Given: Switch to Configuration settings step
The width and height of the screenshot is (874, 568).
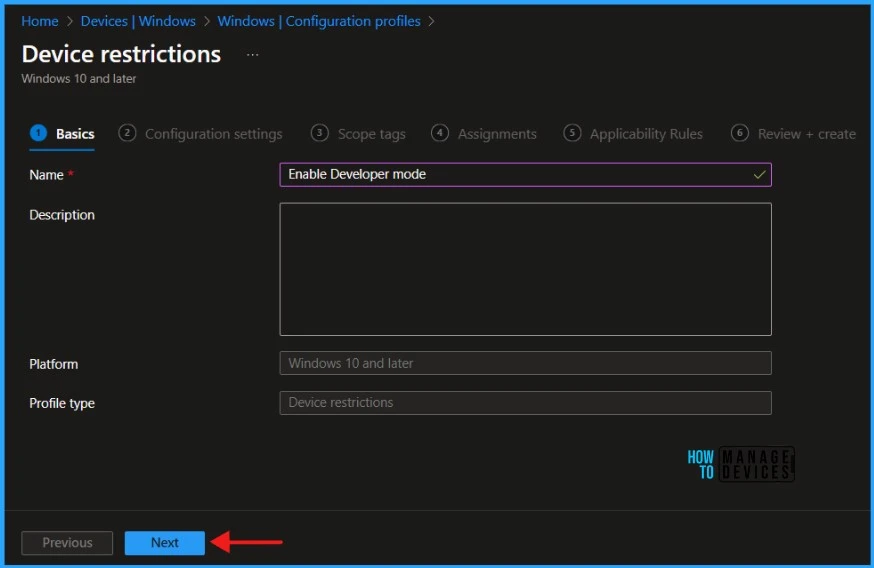Looking at the screenshot, I should 200,134.
